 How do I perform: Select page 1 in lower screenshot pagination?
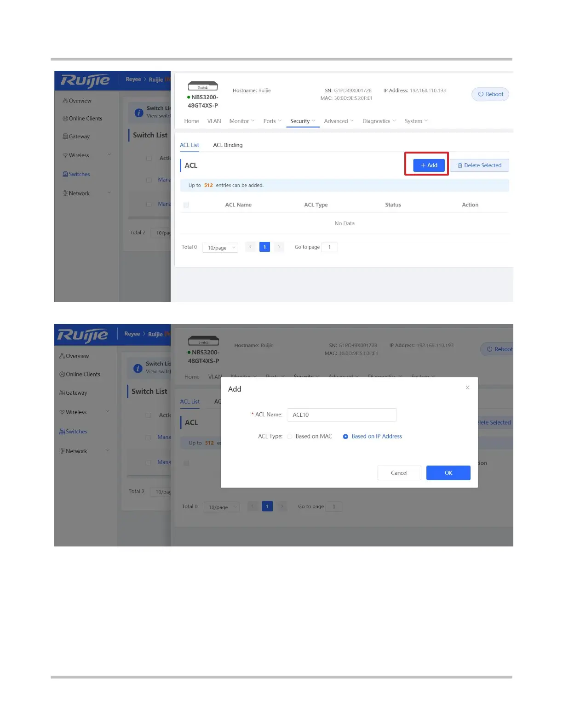[x=267, y=506]
